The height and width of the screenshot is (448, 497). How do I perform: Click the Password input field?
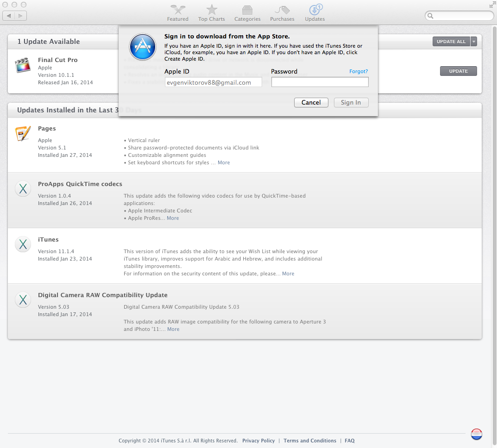320,82
